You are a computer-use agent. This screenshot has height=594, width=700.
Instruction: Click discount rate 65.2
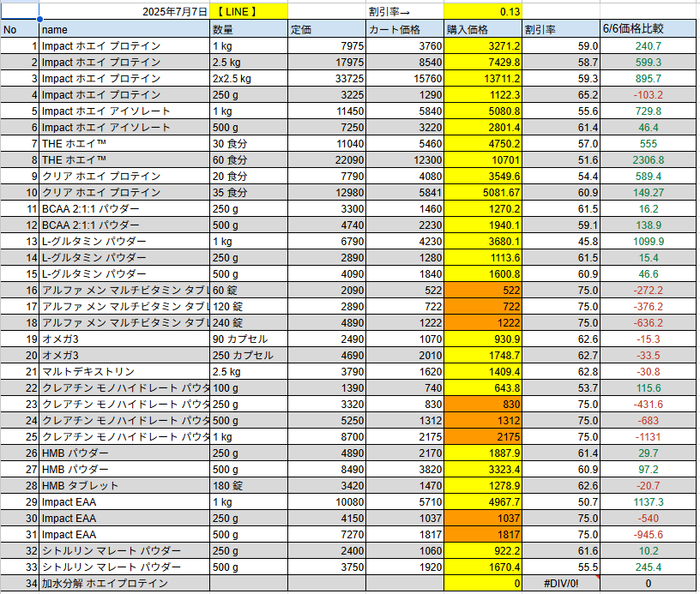click(561, 95)
